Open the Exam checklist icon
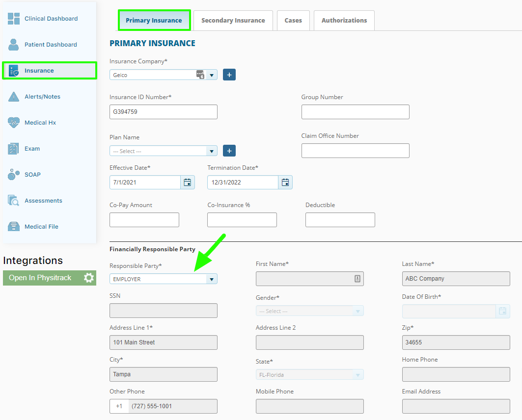The width and height of the screenshot is (522, 420). (x=13, y=149)
